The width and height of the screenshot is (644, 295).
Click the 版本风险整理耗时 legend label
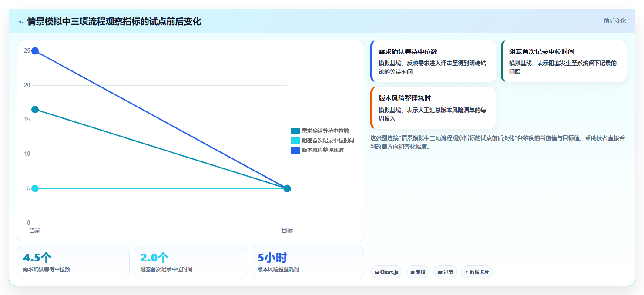(x=323, y=150)
